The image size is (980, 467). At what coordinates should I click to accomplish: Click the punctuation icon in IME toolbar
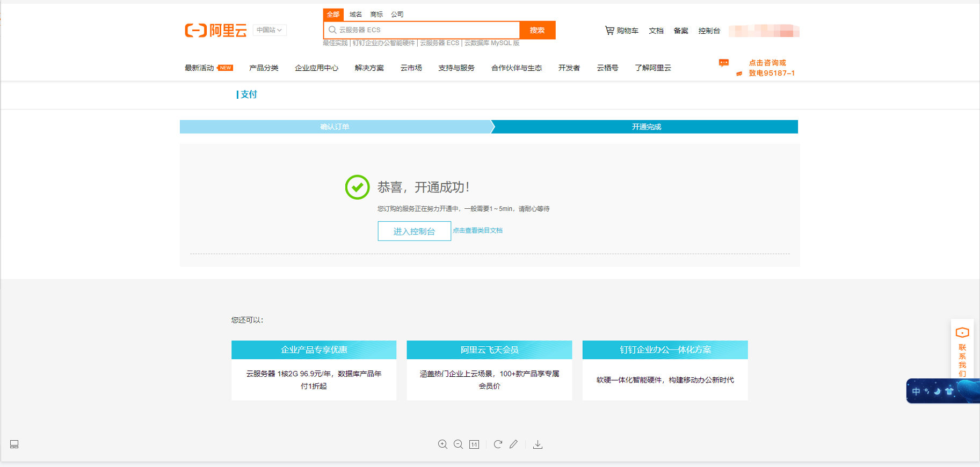click(927, 391)
